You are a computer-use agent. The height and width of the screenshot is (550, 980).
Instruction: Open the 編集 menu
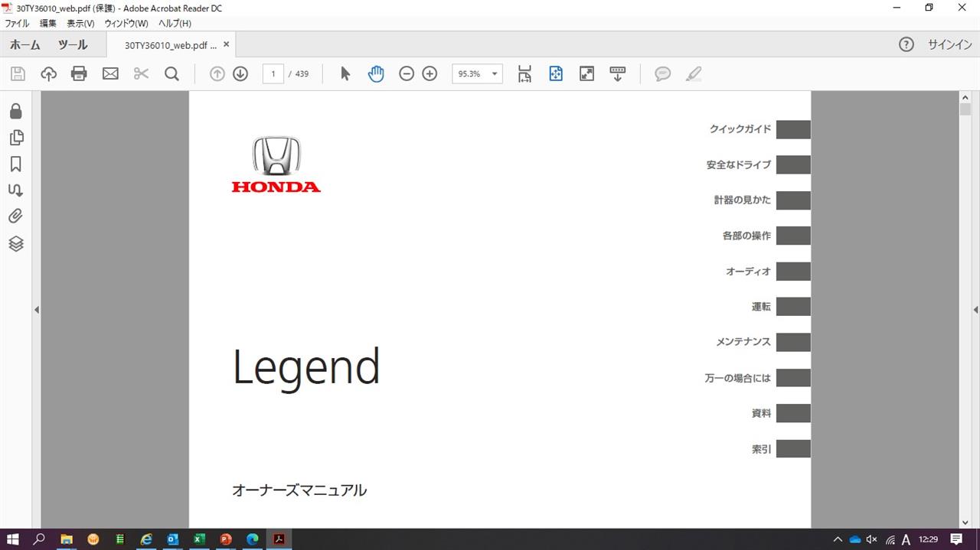click(48, 24)
